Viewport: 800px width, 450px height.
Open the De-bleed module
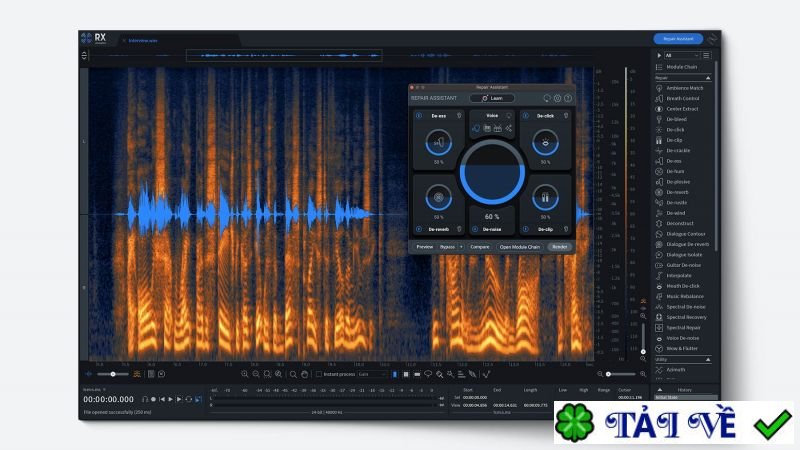click(671, 119)
